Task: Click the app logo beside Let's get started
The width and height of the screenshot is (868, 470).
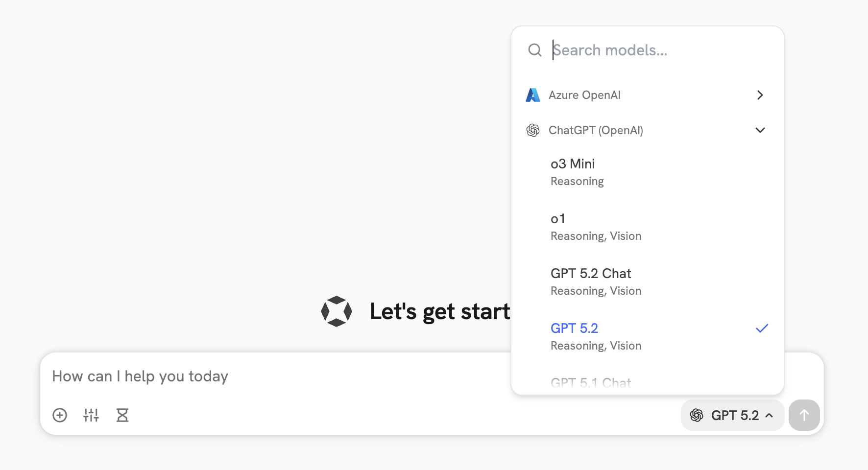Action: pyautogui.click(x=337, y=311)
